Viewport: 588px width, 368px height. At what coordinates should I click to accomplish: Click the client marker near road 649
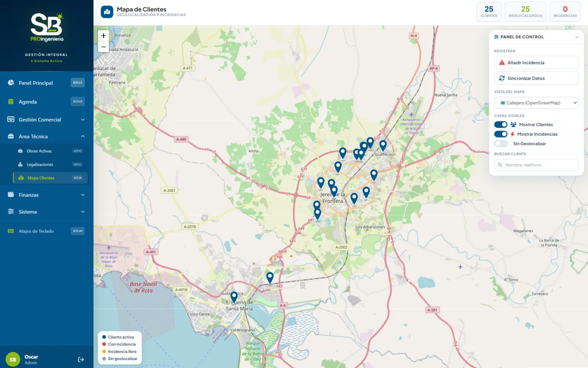270,277
